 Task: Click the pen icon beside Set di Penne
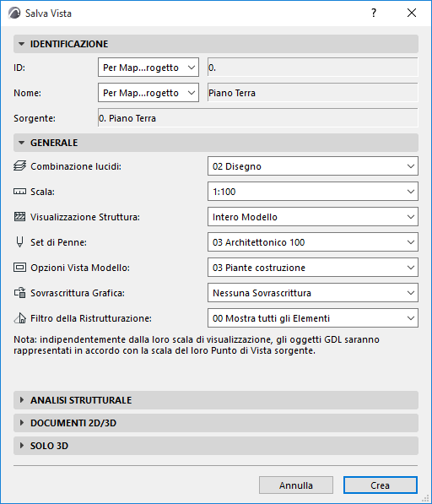[19, 242]
